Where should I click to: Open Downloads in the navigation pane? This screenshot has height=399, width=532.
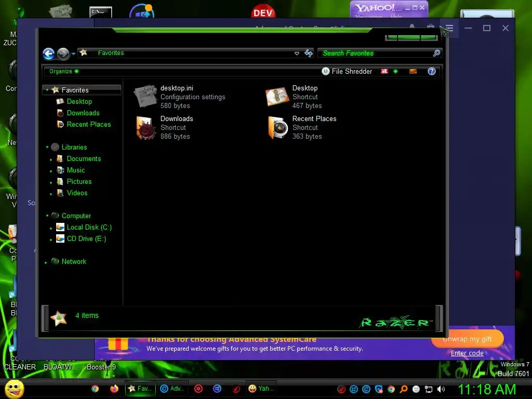(x=83, y=113)
